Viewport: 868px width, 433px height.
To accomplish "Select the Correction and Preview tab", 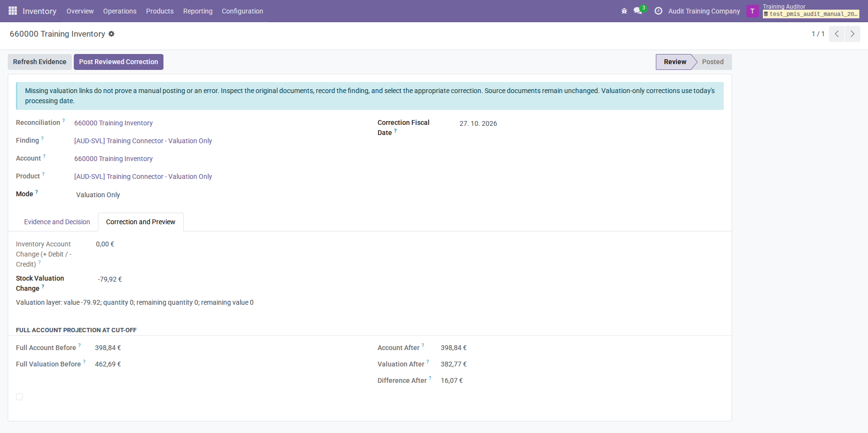I will click(x=141, y=222).
